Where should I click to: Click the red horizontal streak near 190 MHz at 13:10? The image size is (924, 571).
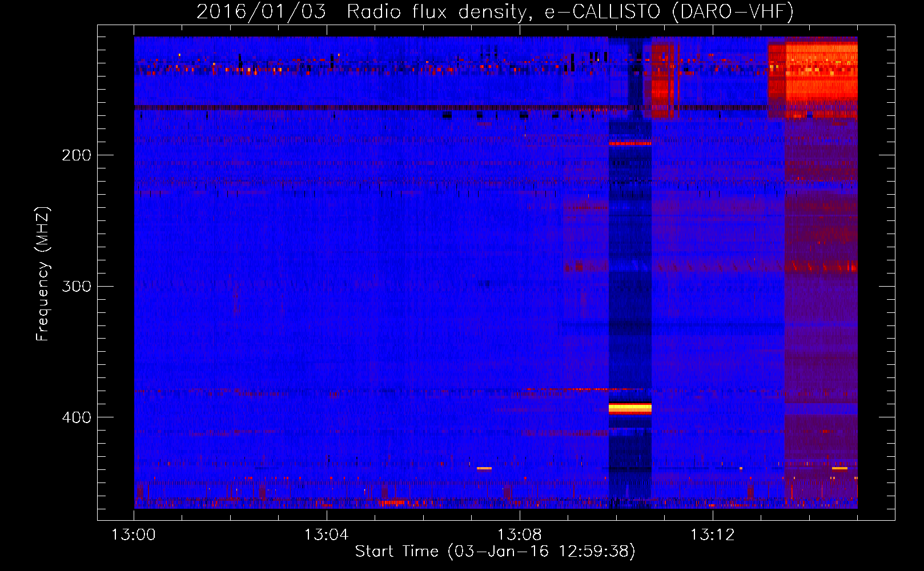pyautogui.click(x=630, y=143)
